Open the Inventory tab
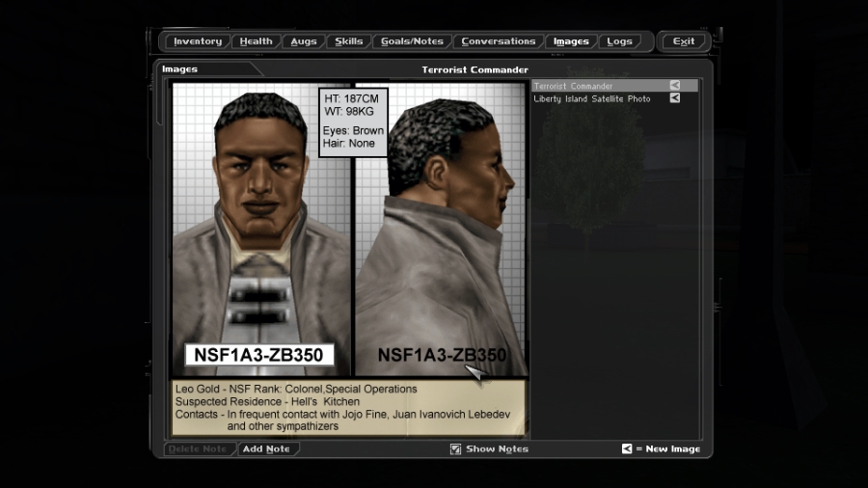Image resolution: width=868 pixels, height=488 pixels. [197, 41]
